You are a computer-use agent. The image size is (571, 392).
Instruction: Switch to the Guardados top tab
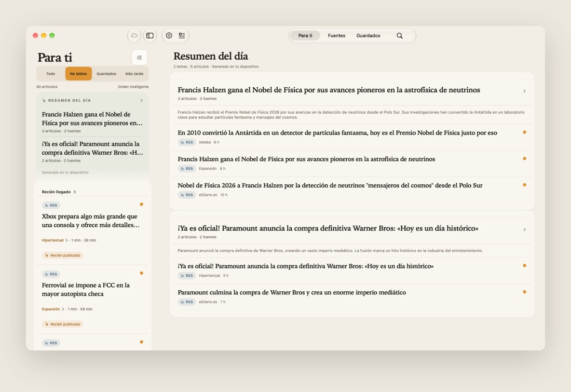368,35
